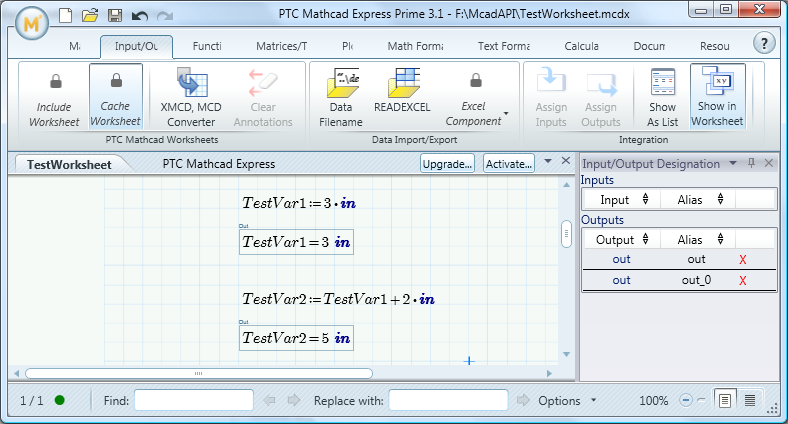Image resolution: width=788 pixels, height=424 pixels.
Task: Sort the Input column in Inputs table
Action: 646,199
